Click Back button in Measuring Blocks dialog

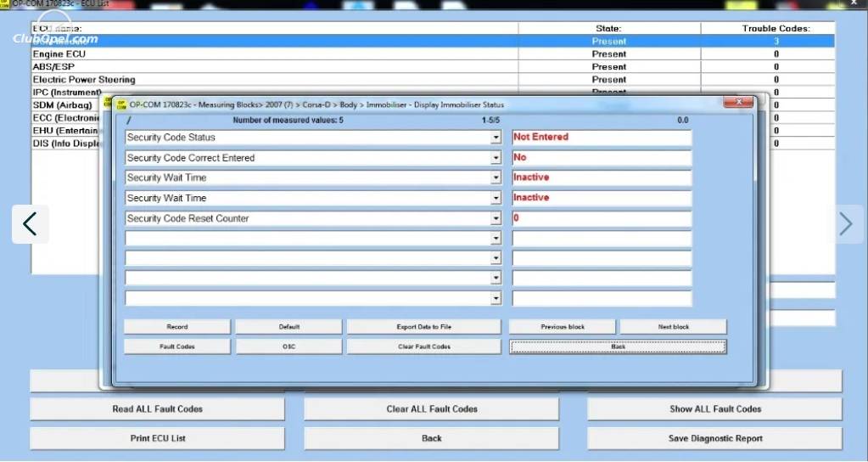coord(618,346)
